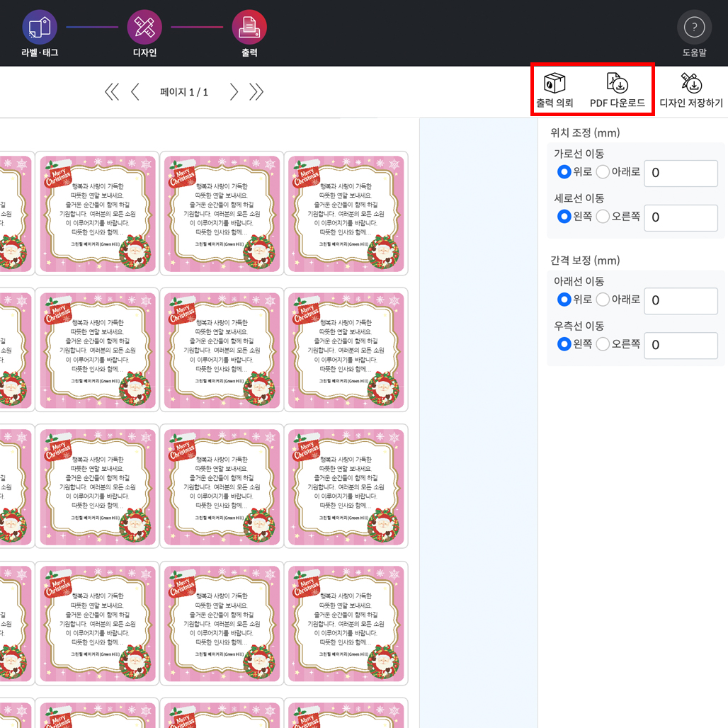Click the 세로선 이동 value field
The height and width of the screenshot is (728, 728).
click(x=681, y=217)
